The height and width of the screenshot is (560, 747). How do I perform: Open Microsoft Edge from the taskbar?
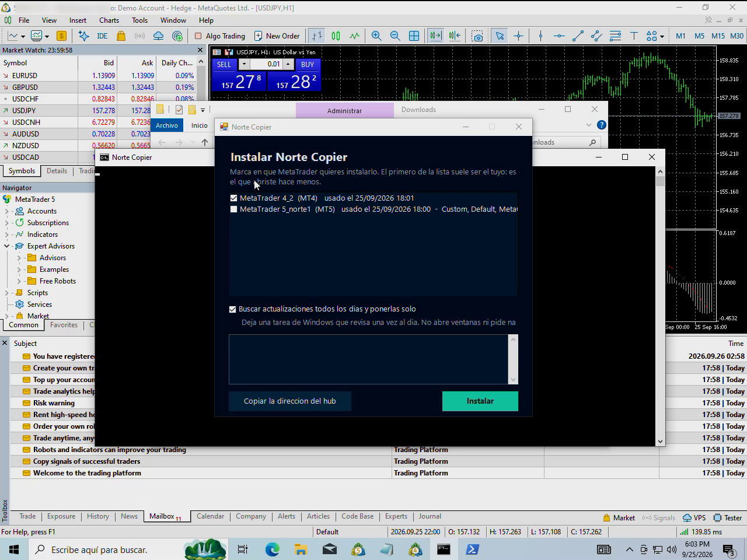[x=272, y=549]
